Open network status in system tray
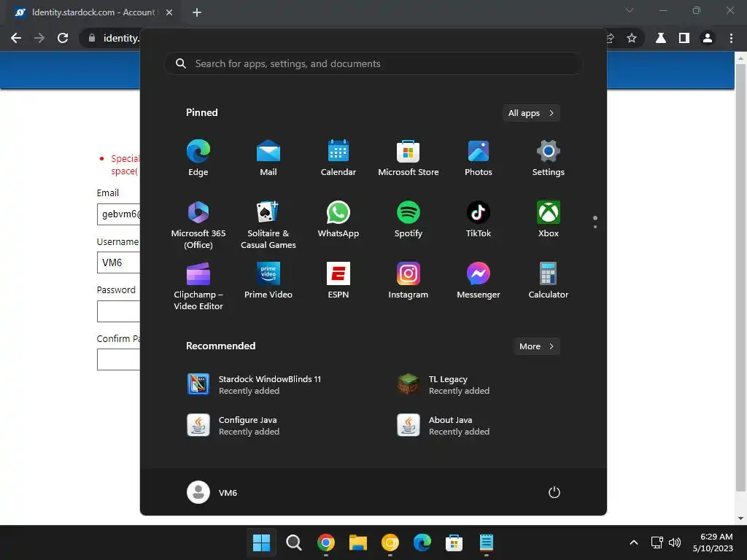Screen dimensions: 747x560 [x=657, y=542]
